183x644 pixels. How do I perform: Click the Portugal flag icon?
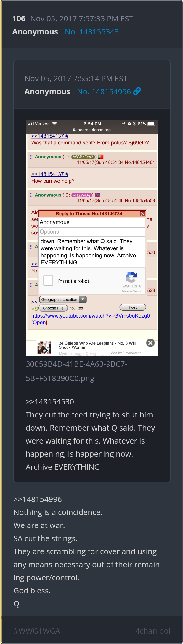click(100, 157)
